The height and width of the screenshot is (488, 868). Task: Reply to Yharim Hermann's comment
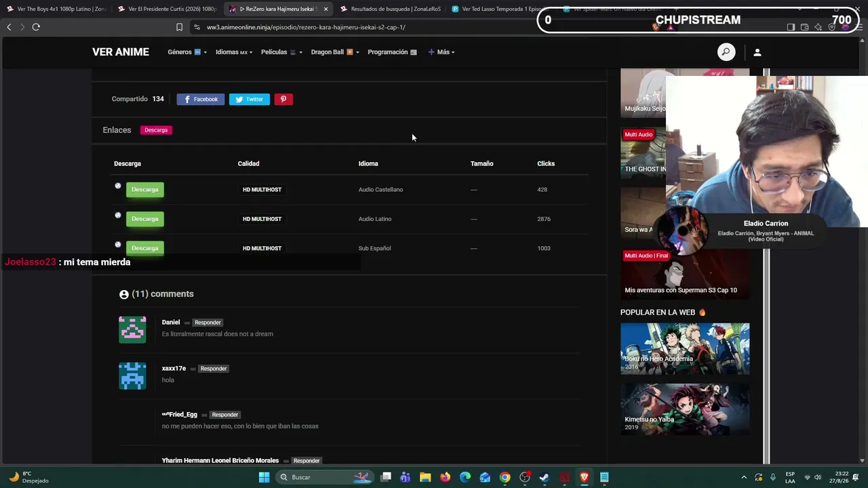[307, 461]
